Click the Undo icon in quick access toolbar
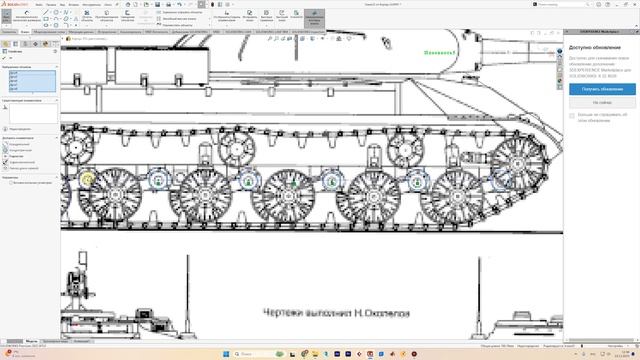Image resolution: width=640 pixels, height=360 pixels. coord(180,4)
